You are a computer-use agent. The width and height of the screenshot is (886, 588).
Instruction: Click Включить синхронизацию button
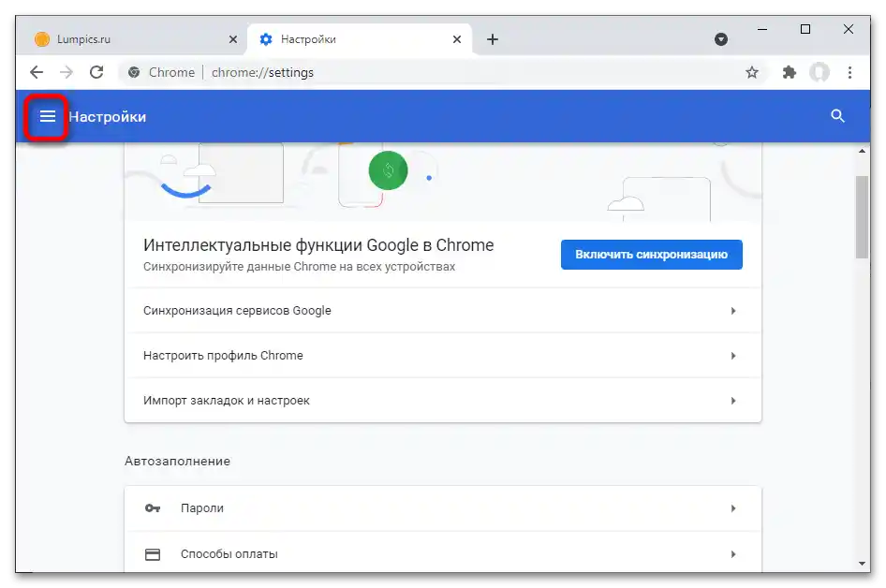[652, 254]
